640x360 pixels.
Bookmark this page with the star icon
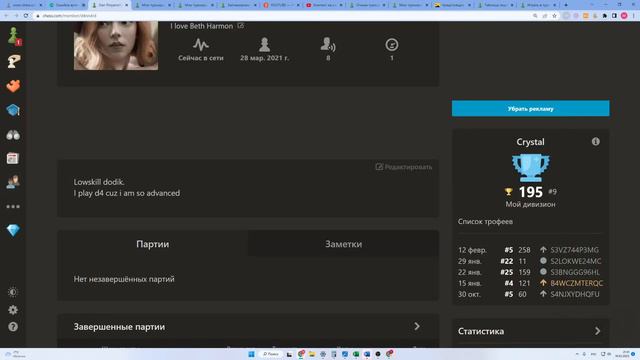tap(554, 16)
